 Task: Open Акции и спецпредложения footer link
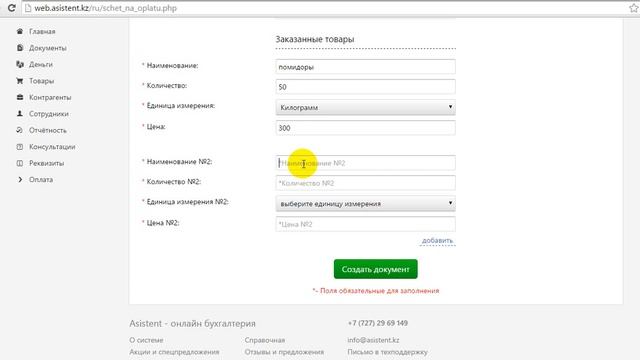point(174,352)
